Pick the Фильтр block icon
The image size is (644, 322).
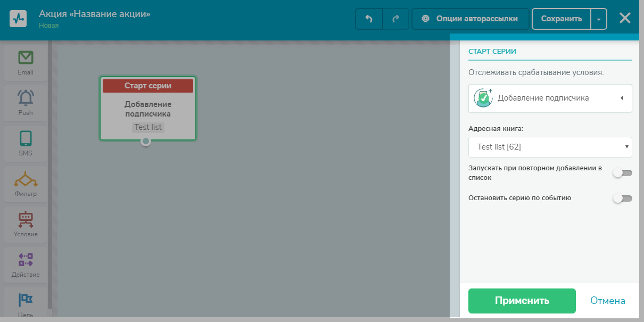[x=25, y=180]
